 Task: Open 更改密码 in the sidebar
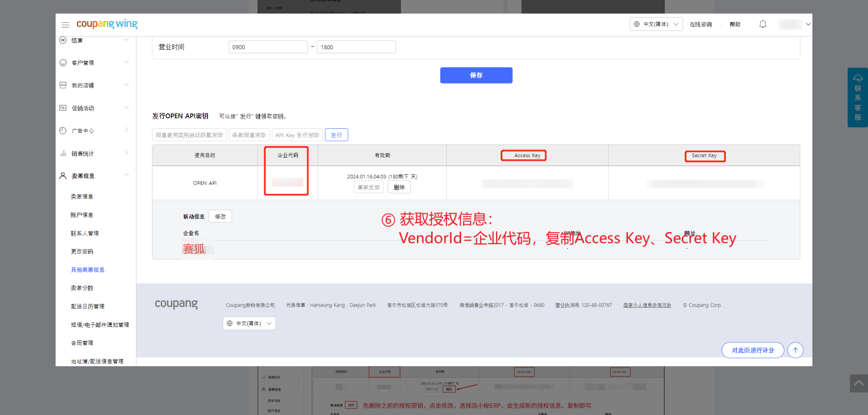click(82, 252)
